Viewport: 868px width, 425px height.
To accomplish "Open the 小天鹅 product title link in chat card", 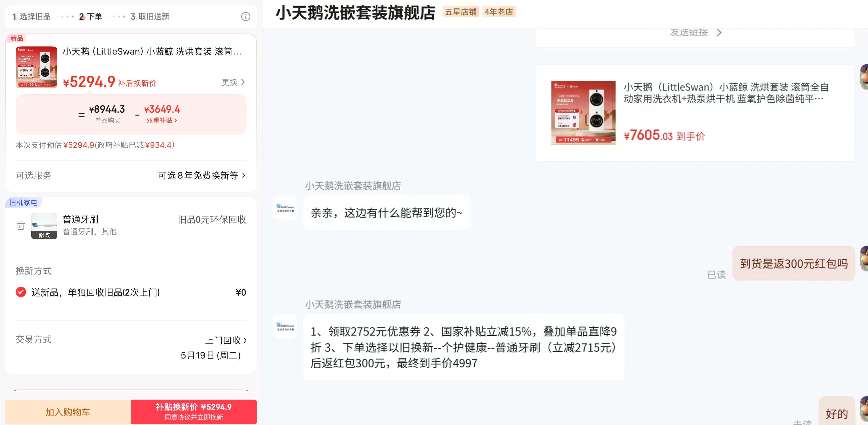I will point(726,93).
